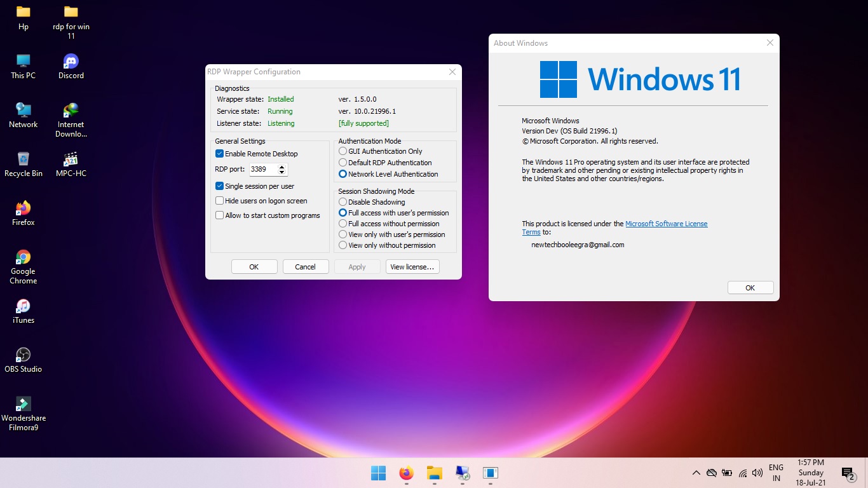Screen dimensions: 868x488
Task: Click the Apply button in RDP Wrapper Configuration
Action: (357, 267)
